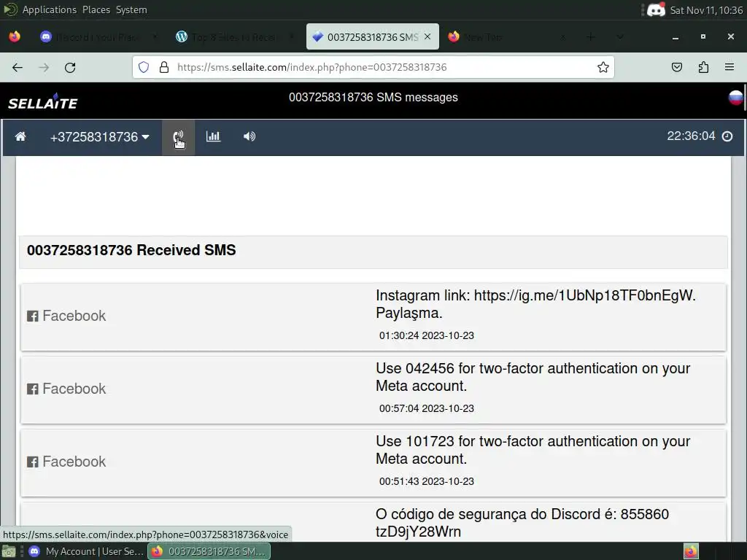Click the '0037258318736 Received SMS' heading

[131, 251]
